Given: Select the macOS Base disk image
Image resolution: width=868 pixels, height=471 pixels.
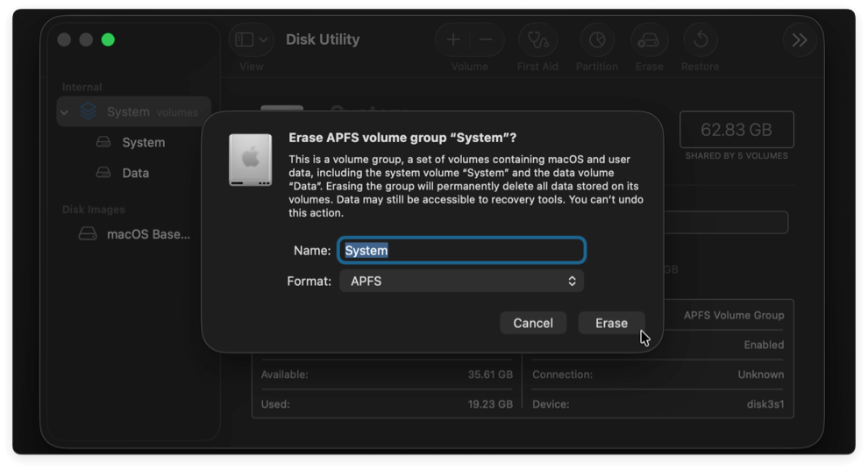Looking at the screenshot, I should point(148,234).
